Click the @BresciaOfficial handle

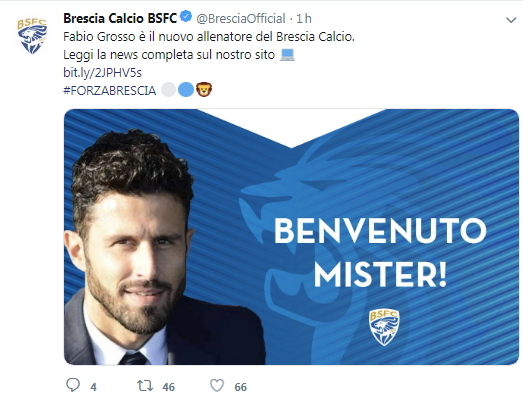pyautogui.click(x=241, y=19)
